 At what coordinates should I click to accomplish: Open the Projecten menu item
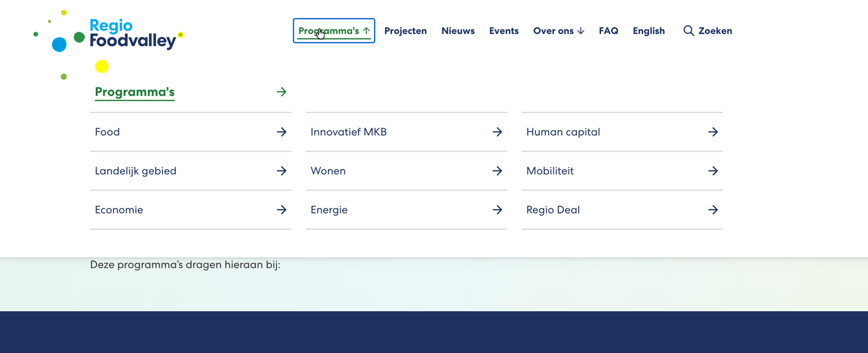click(405, 31)
